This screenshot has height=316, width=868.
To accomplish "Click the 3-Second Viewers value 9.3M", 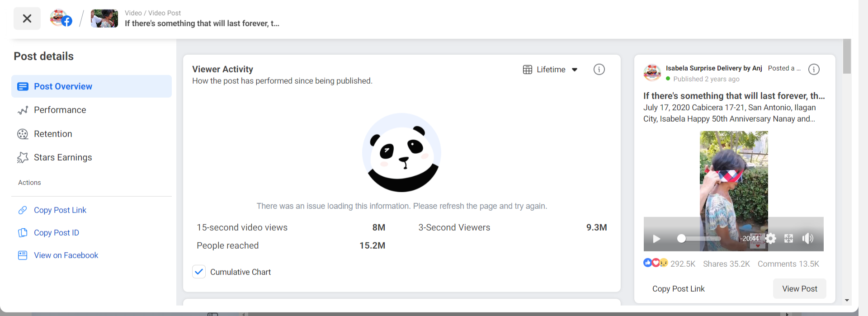I will coord(597,227).
